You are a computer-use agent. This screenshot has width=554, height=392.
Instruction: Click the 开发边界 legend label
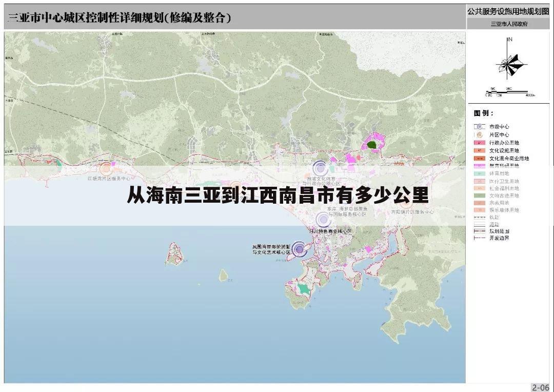(x=499, y=238)
